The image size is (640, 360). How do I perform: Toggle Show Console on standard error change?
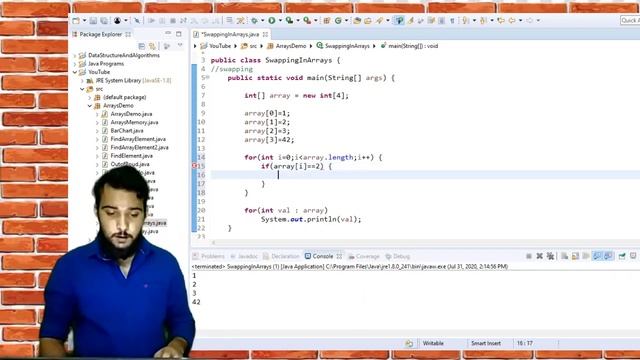pos(608,256)
